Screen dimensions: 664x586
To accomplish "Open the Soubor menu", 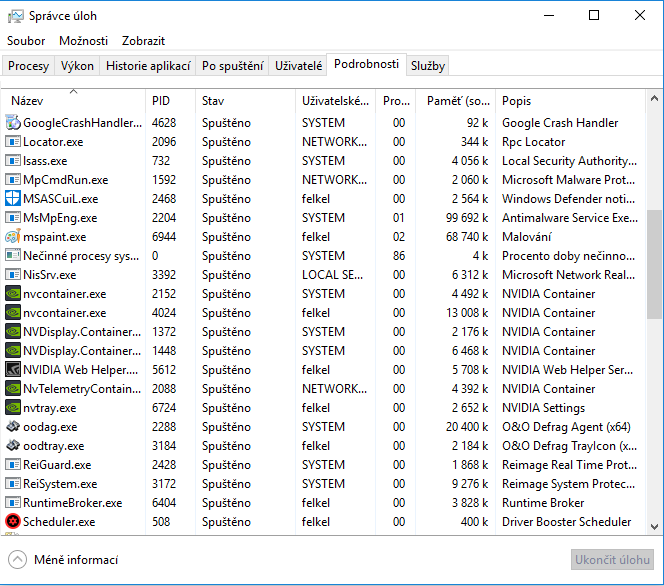I will click(26, 41).
